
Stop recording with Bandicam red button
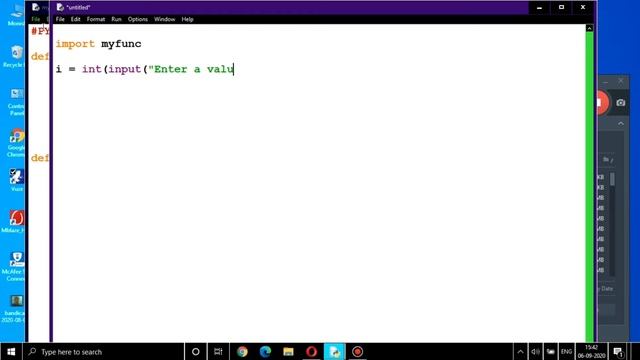pyautogui.click(x=602, y=102)
